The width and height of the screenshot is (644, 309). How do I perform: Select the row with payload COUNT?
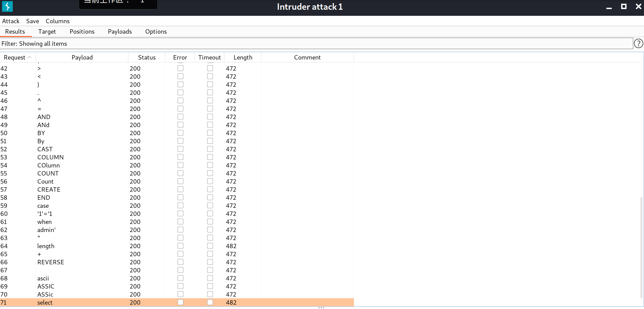tap(177, 173)
